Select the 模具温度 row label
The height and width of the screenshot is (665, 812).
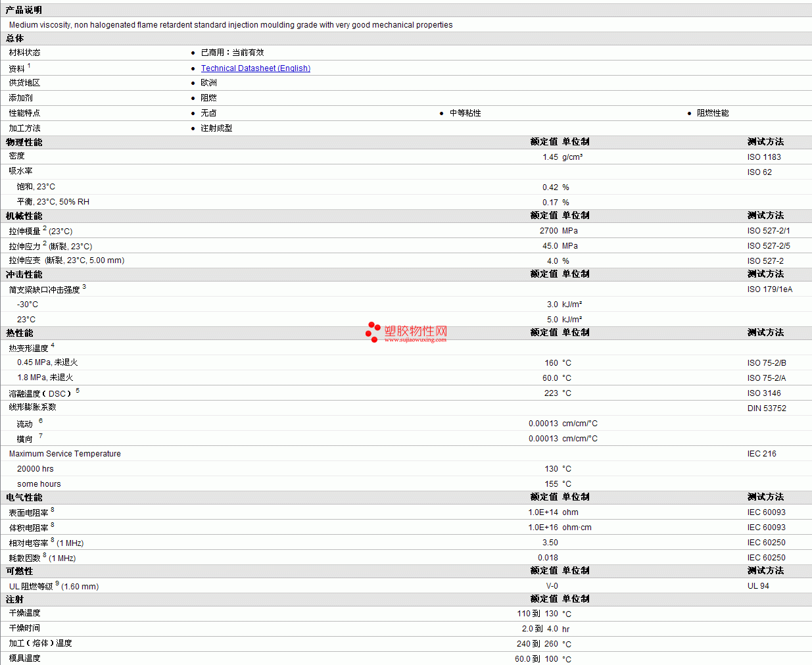[x=24, y=658]
